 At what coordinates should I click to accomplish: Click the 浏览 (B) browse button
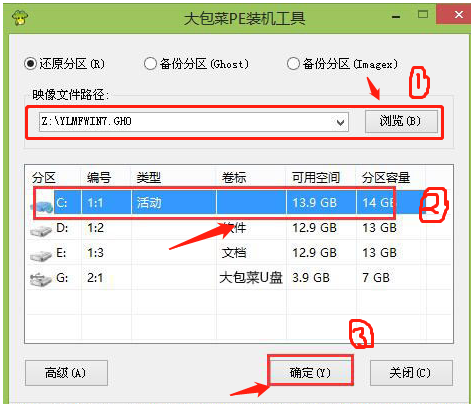point(401,121)
